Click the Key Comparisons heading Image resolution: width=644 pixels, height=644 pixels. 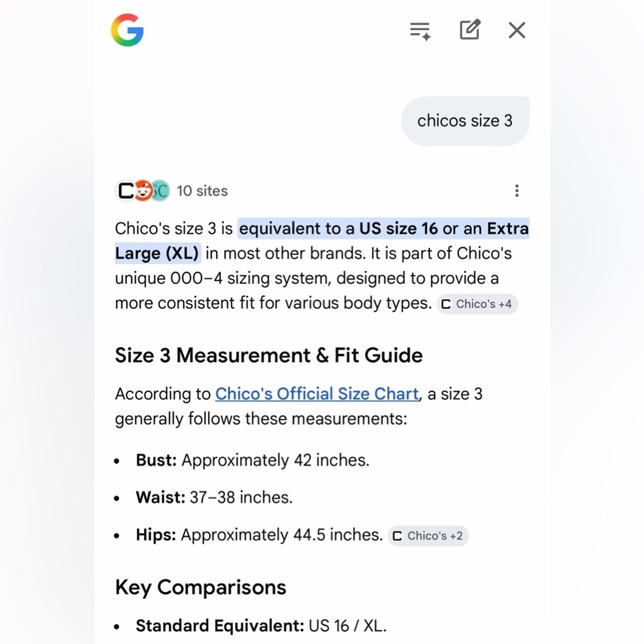click(200, 587)
